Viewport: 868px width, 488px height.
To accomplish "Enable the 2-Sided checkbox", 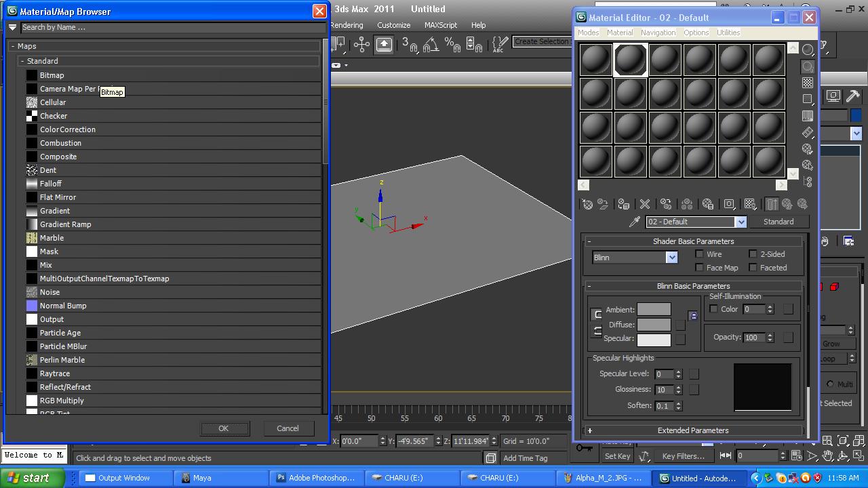I will [753, 253].
